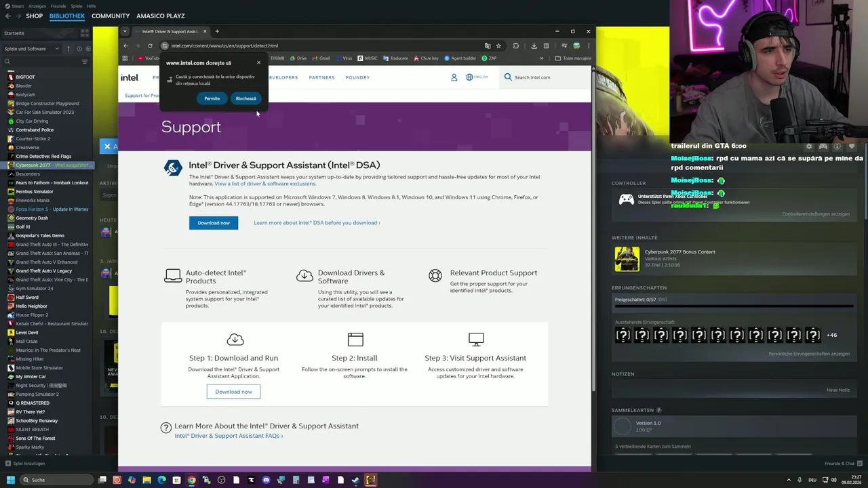Click outlined Download now under Step 1
The height and width of the screenshot is (488, 868).
click(233, 392)
